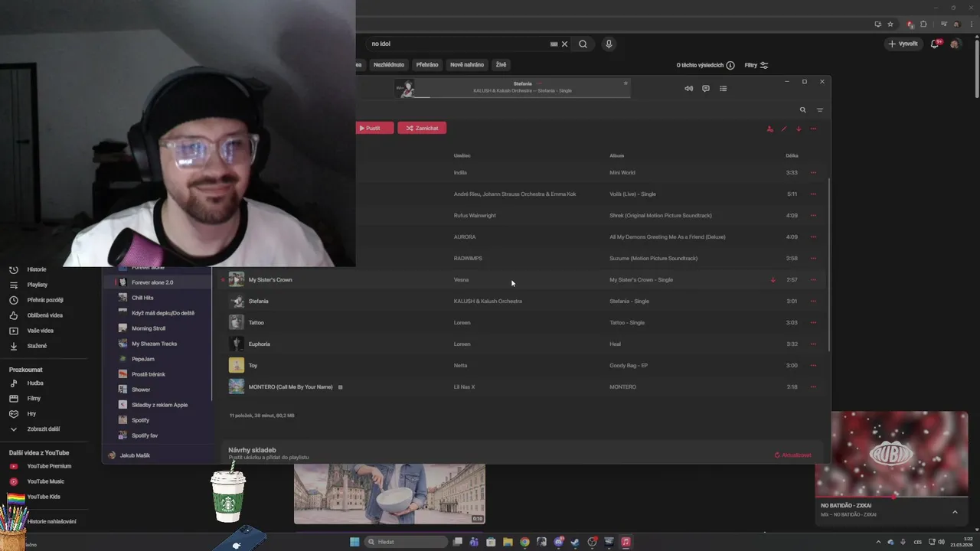Bookmark this page with the Chrome star icon
Viewport: 980px width, 551px height.
[x=890, y=24]
